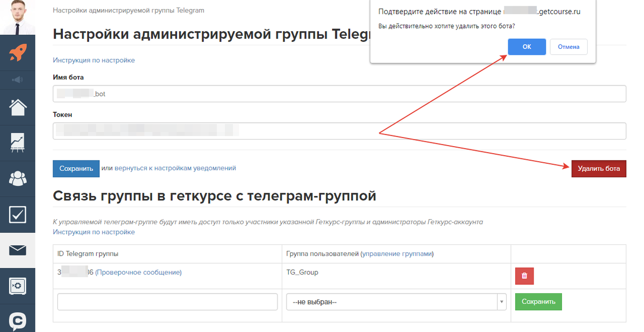Open the user avatar profile photo
The height and width of the screenshot is (332, 644).
(18, 17)
